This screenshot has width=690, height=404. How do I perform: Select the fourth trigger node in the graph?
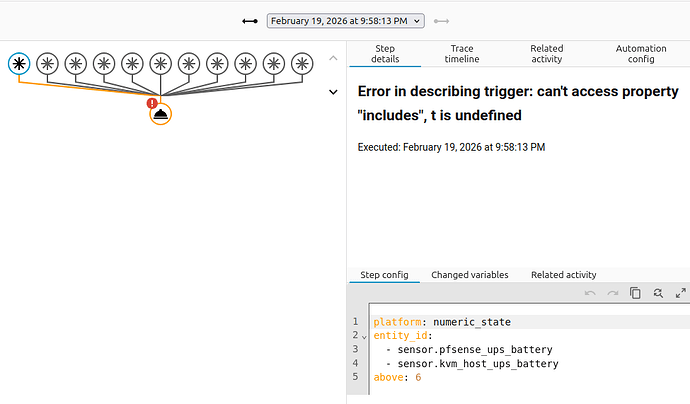point(104,64)
